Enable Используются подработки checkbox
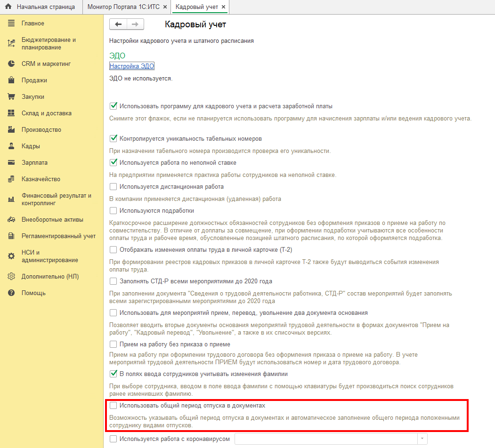 pyautogui.click(x=114, y=210)
